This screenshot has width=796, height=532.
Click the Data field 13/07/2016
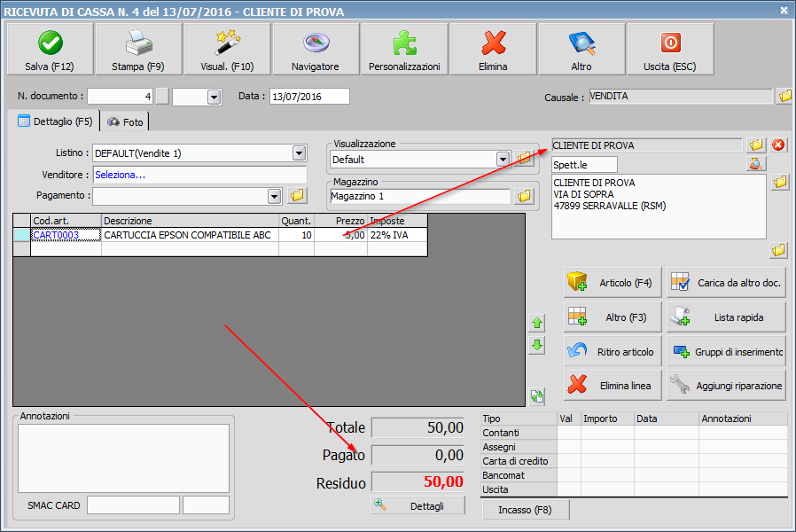[x=309, y=97]
